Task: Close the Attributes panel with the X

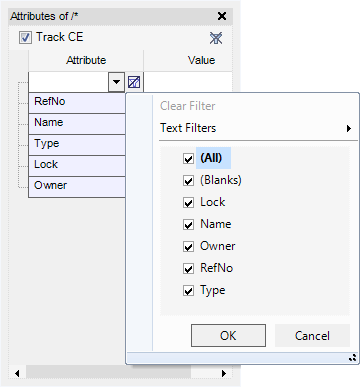Action: [x=222, y=16]
